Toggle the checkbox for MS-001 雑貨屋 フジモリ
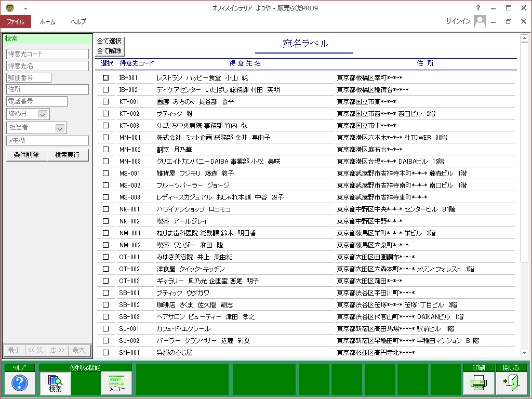Screen dimensions: 532x399 (106, 174)
